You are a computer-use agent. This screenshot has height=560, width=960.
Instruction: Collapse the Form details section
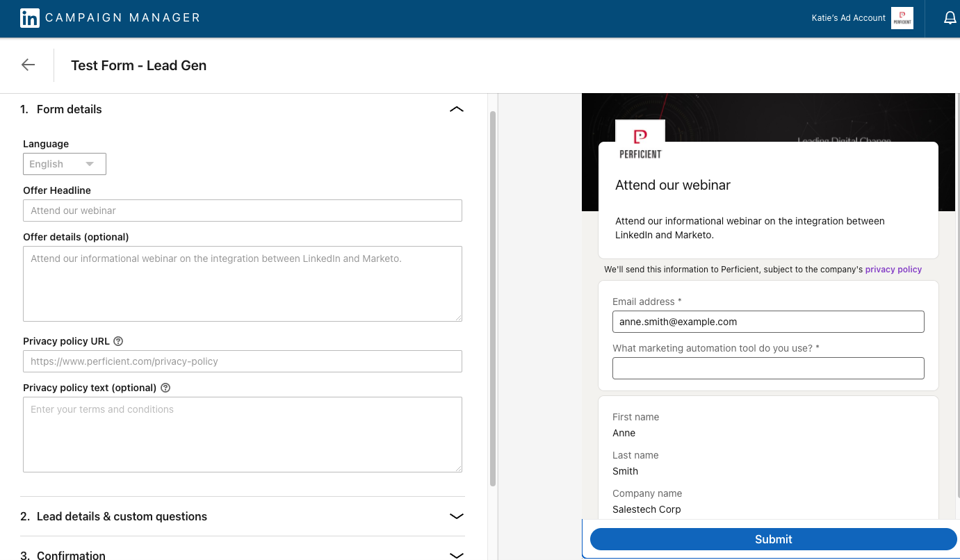[457, 109]
